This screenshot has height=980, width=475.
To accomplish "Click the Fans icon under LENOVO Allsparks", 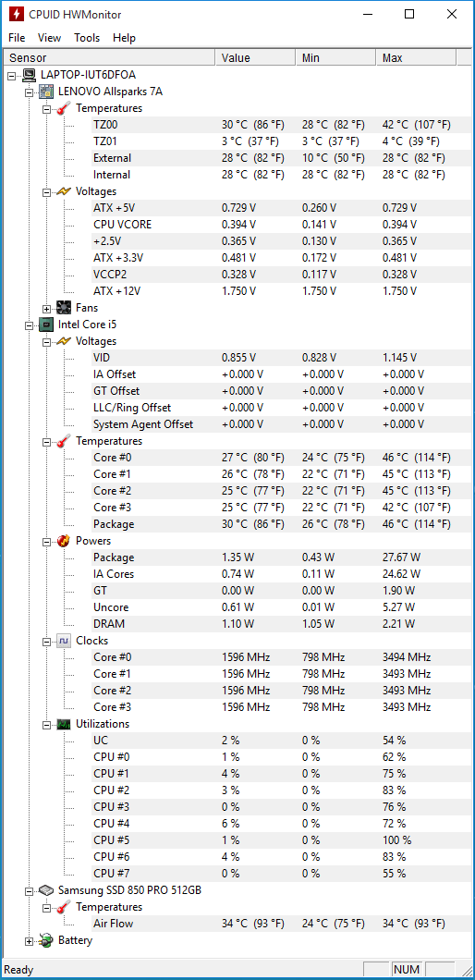I will [x=63, y=308].
